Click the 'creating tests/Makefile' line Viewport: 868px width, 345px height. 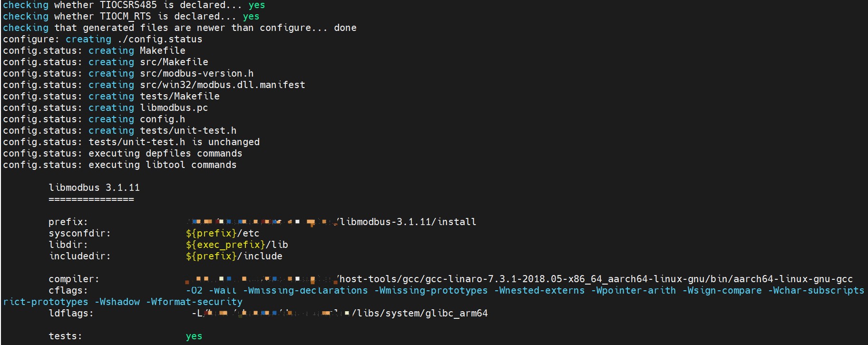tap(154, 96)
